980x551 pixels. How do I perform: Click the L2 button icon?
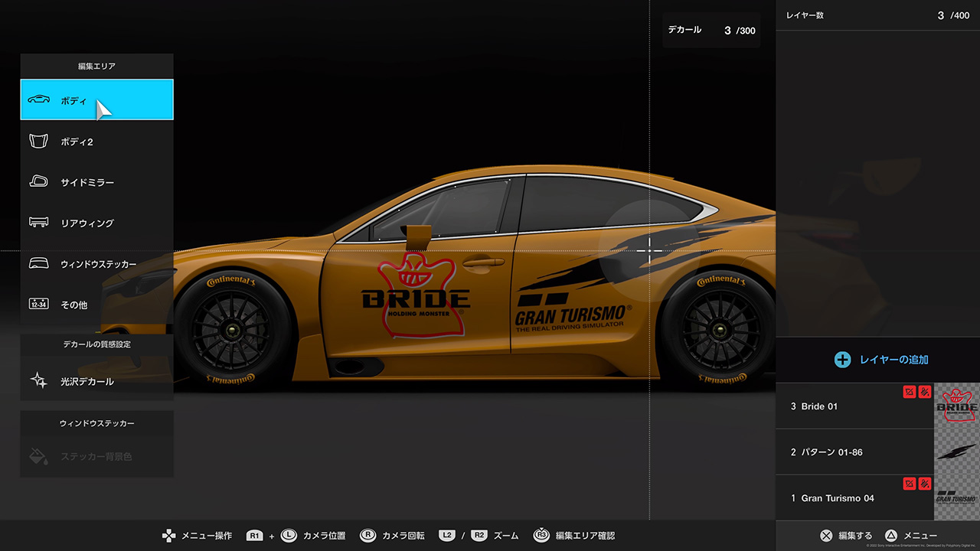pos(448,536)
